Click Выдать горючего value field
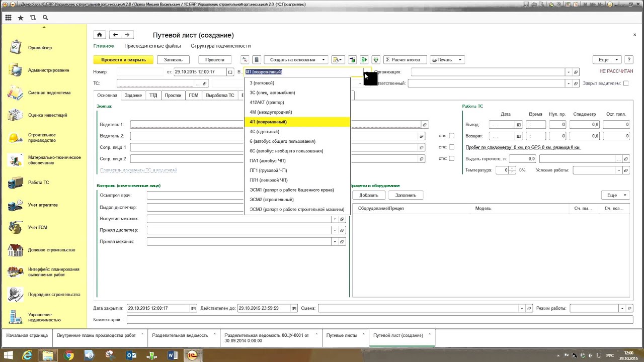This screenshot has width=644, height=362. (523, 159)
